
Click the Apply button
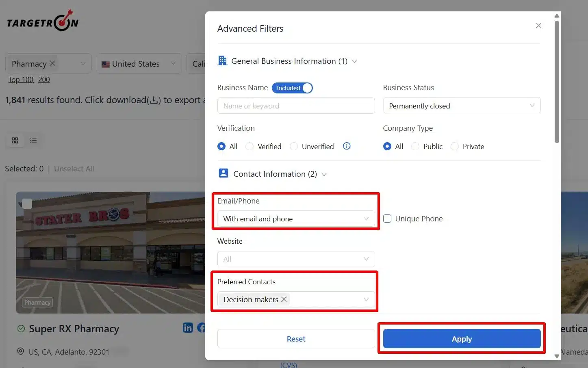click(x=462, y=339)
